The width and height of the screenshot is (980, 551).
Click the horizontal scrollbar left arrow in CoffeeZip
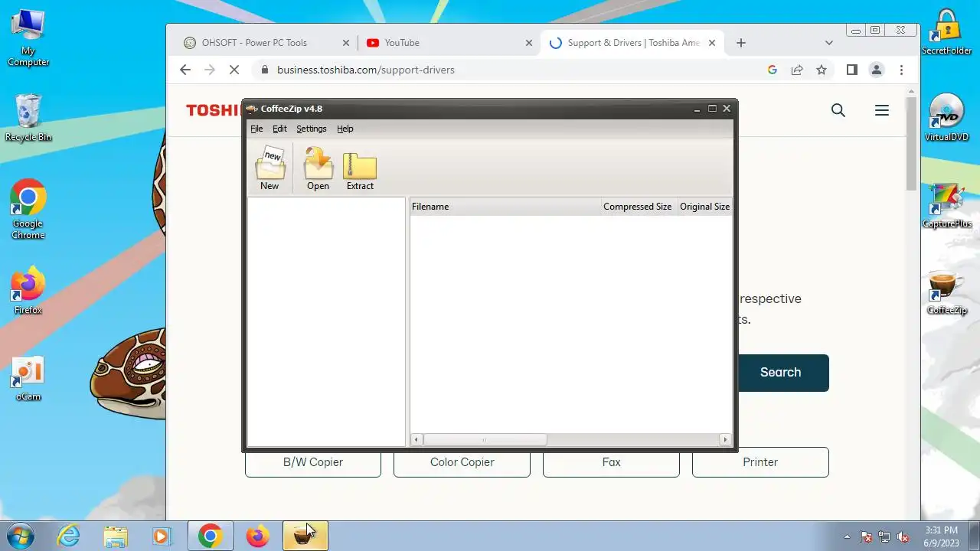click(416, 440)
